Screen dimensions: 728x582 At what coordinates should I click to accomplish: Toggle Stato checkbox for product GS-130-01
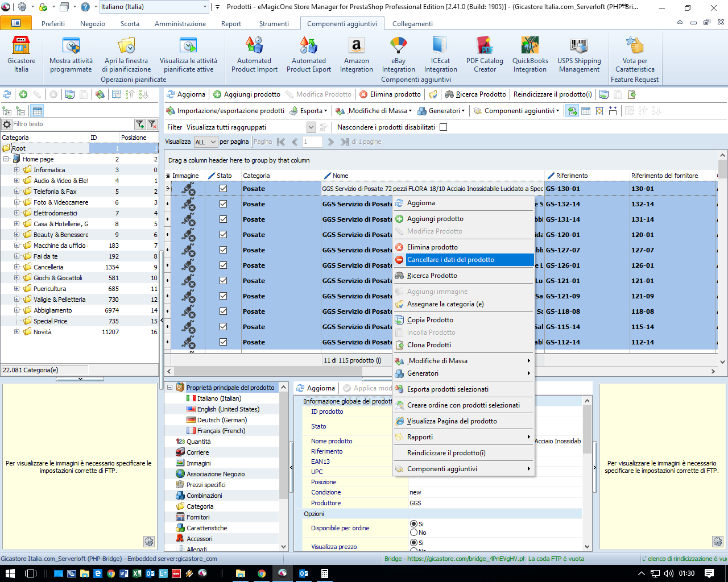[x=224, y=189]
